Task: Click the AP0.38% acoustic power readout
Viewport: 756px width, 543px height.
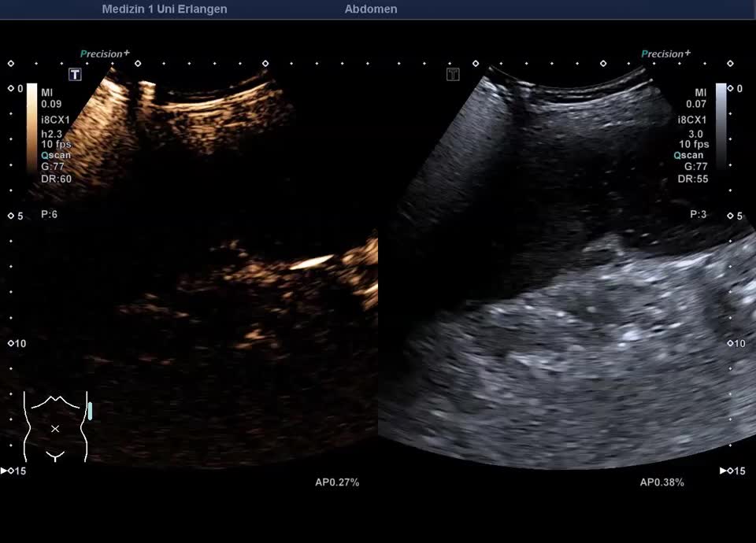Action: point(661,482)
